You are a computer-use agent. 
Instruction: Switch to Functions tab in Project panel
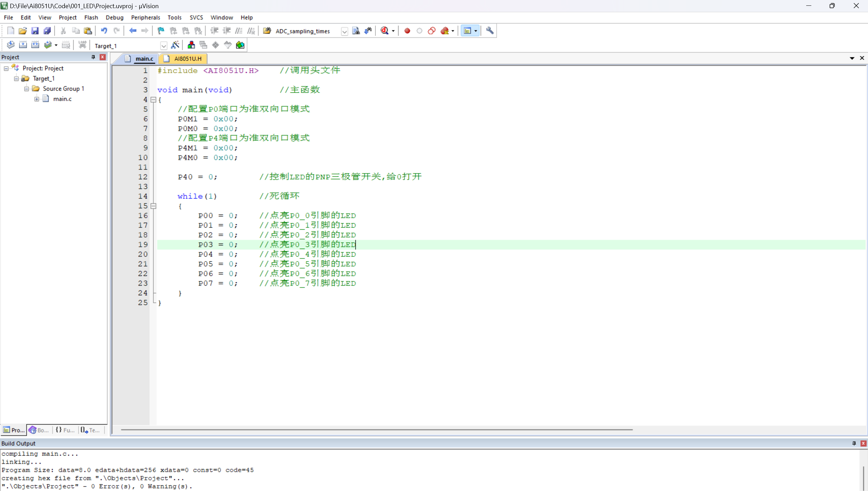click(x=65, y=430)
